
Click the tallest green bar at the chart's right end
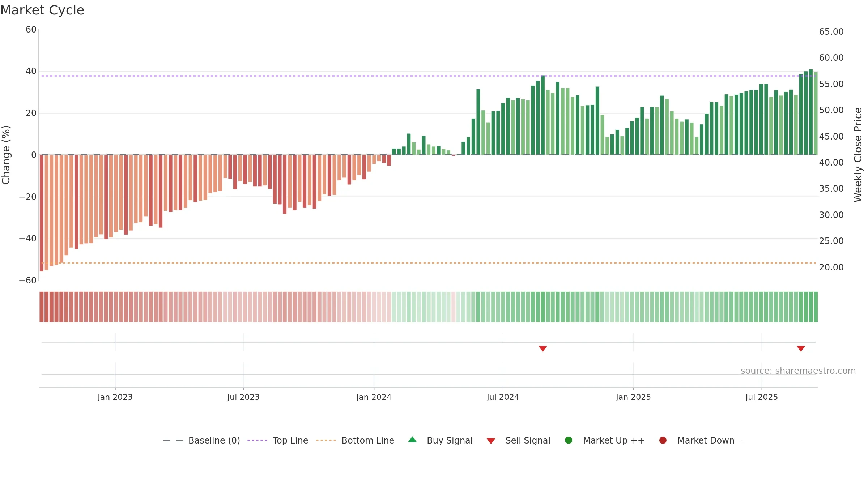click(811, 112)
